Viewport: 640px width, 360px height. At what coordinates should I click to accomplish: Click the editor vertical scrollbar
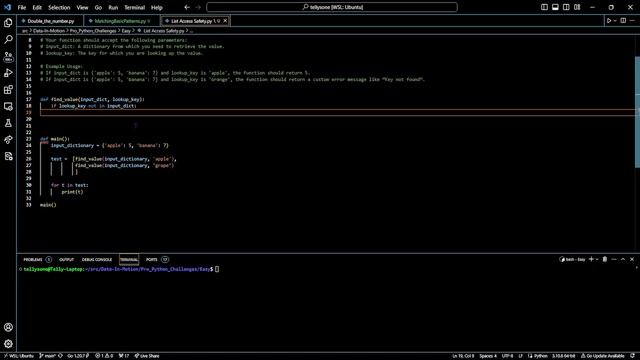click(637, 112)
